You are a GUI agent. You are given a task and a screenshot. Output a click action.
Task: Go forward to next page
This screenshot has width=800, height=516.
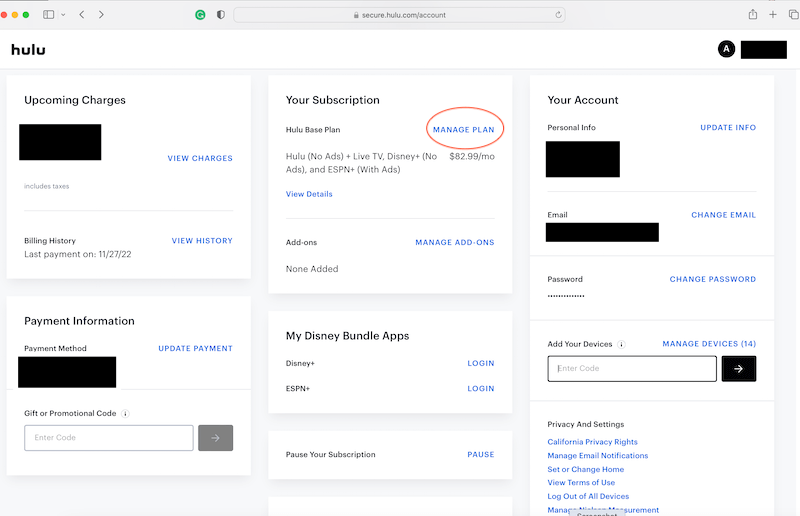[x=101, y=15]
